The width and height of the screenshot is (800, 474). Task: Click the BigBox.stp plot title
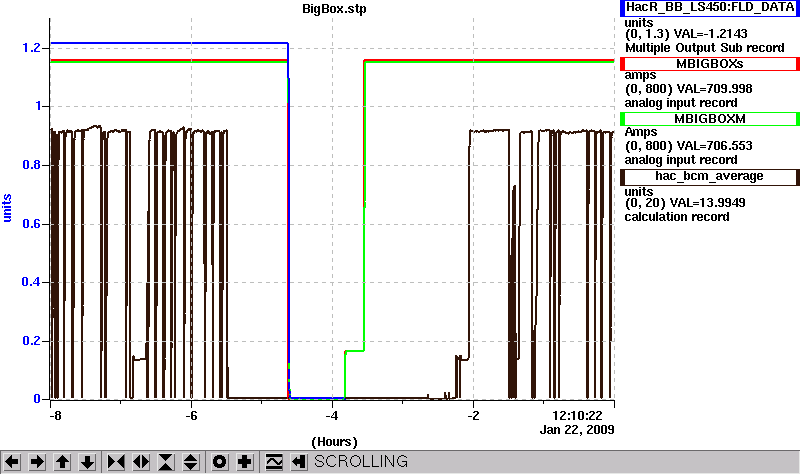point(334,9)
